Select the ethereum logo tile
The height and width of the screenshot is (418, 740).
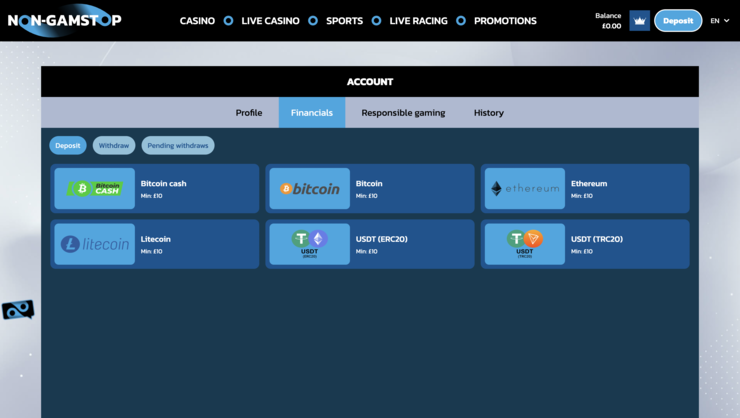coord(525,189)
